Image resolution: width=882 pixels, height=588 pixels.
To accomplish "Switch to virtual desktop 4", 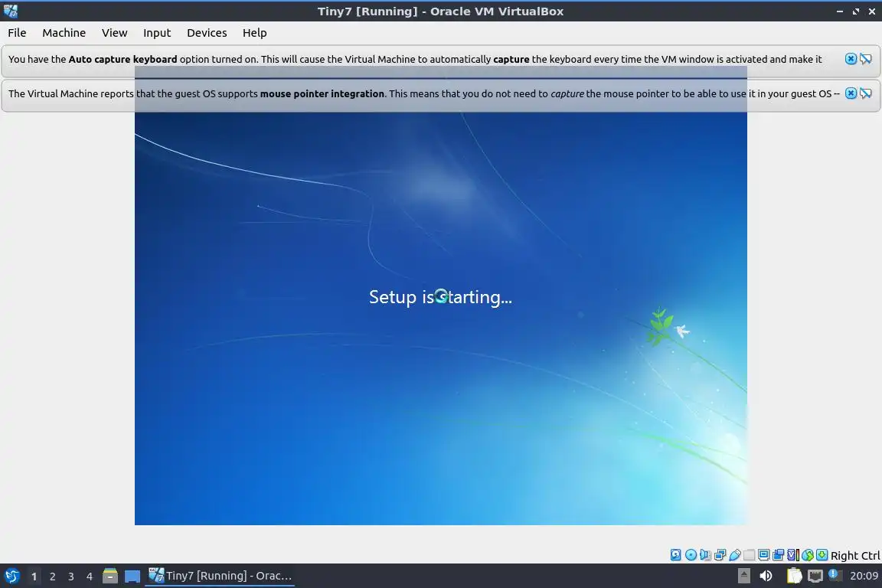I will pyautogui.click(x=90, y=577).
